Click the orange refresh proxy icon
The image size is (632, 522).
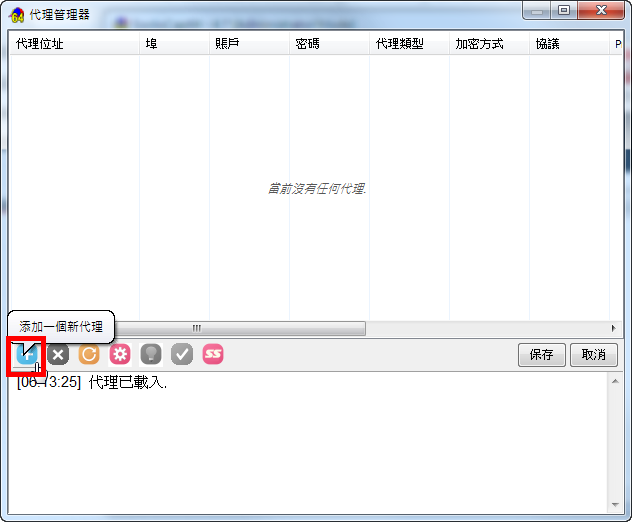pyautogui.click(x=89, y=354)
